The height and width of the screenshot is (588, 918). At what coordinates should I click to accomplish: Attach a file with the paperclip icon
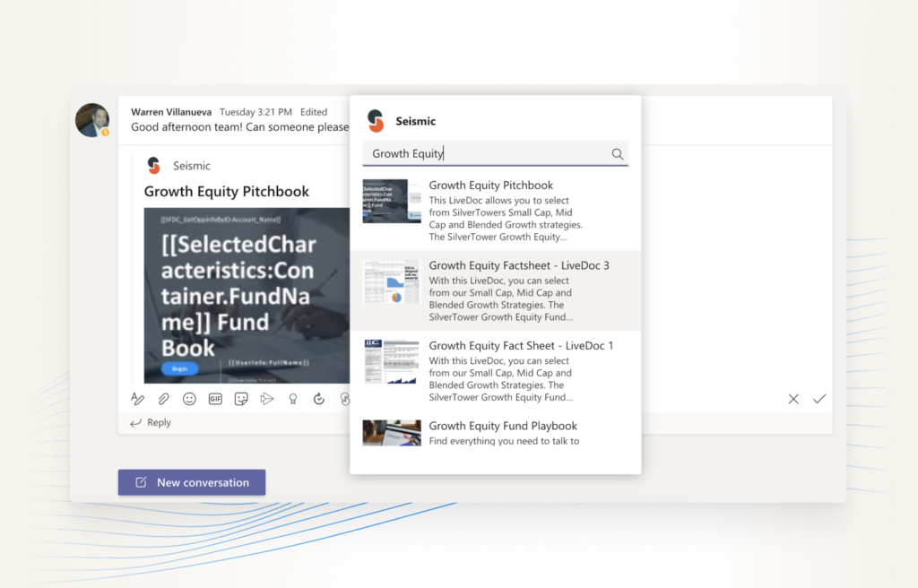[163, 399]
